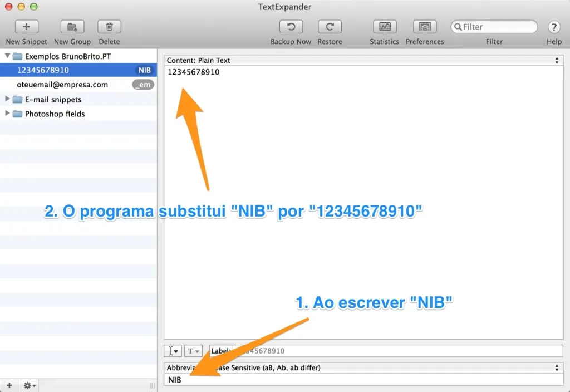Open the Content: Plain Text dropdown

pos(363,60)
